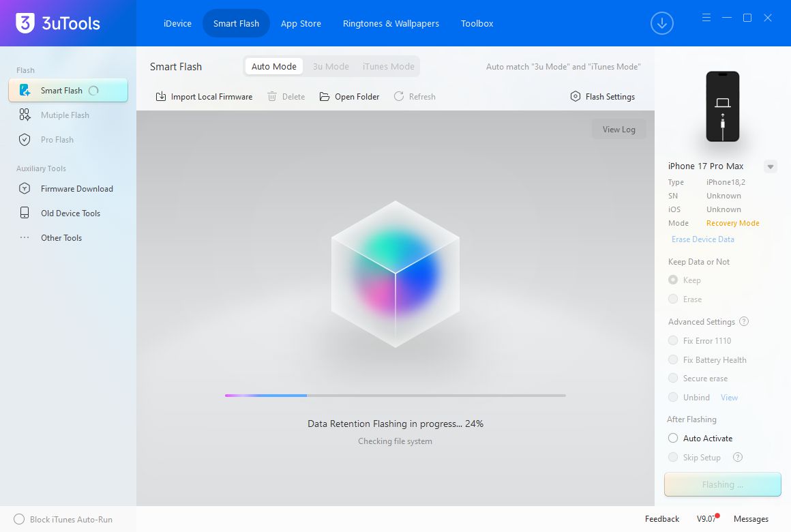Enable the Secure erase option
Image resolution: width=791 pixels, height=532 pixels.
(673, 378)
